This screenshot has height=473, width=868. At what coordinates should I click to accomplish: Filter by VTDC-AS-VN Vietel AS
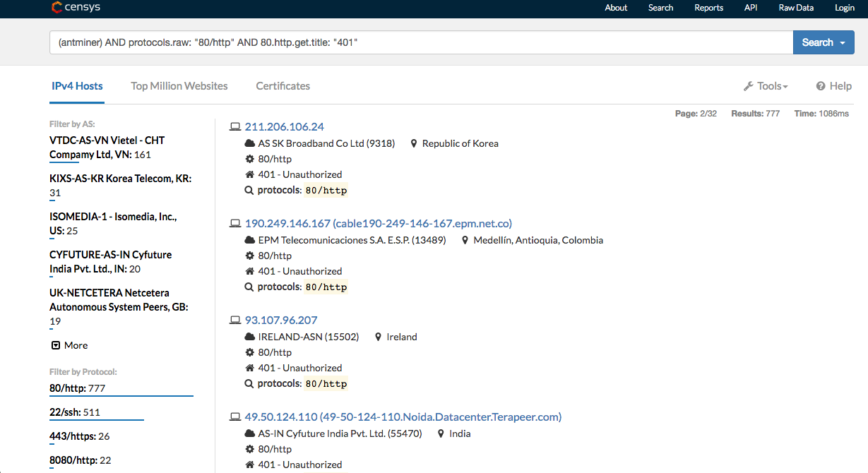tap(107, 148)
